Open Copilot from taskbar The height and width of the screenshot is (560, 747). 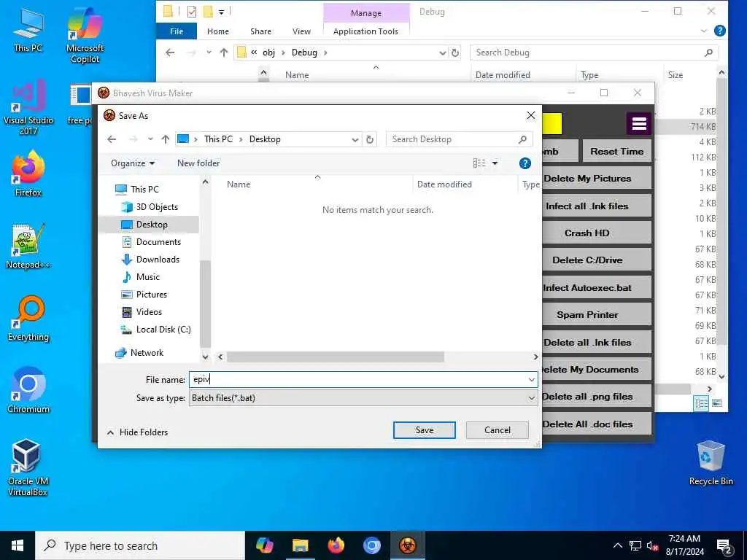click(264, 545)
